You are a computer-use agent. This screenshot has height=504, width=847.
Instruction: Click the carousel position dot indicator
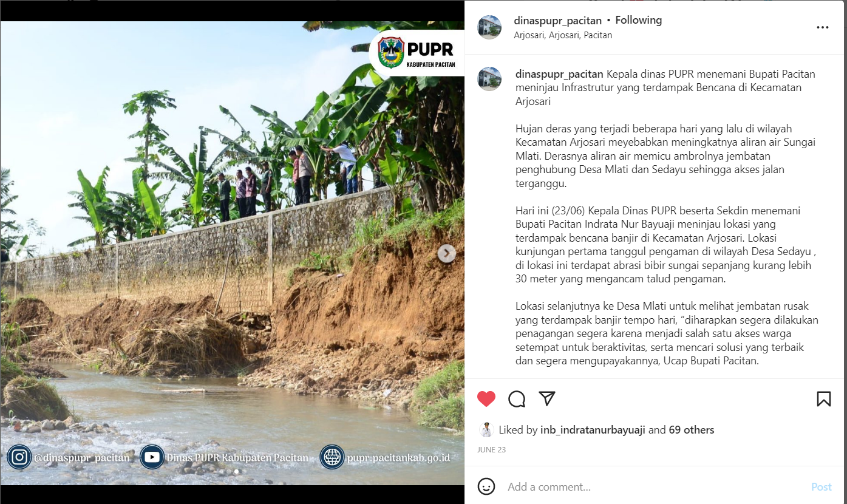[x=236, y=471]
